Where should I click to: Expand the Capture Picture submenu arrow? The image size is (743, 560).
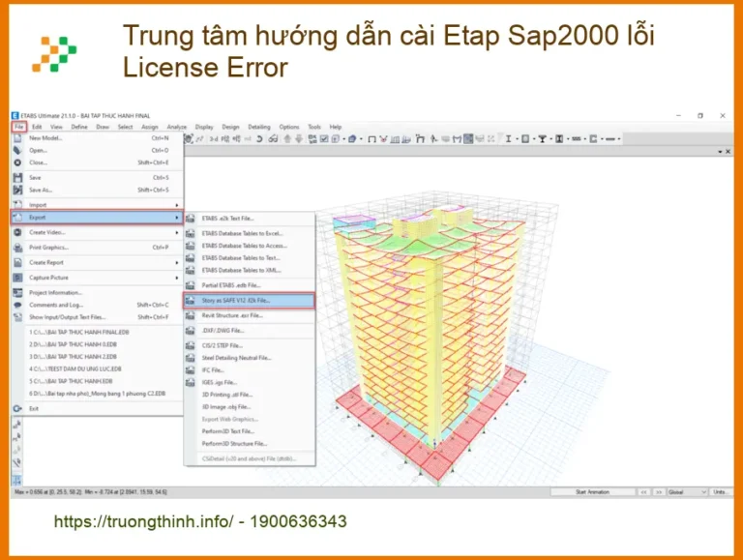[177, 279]
